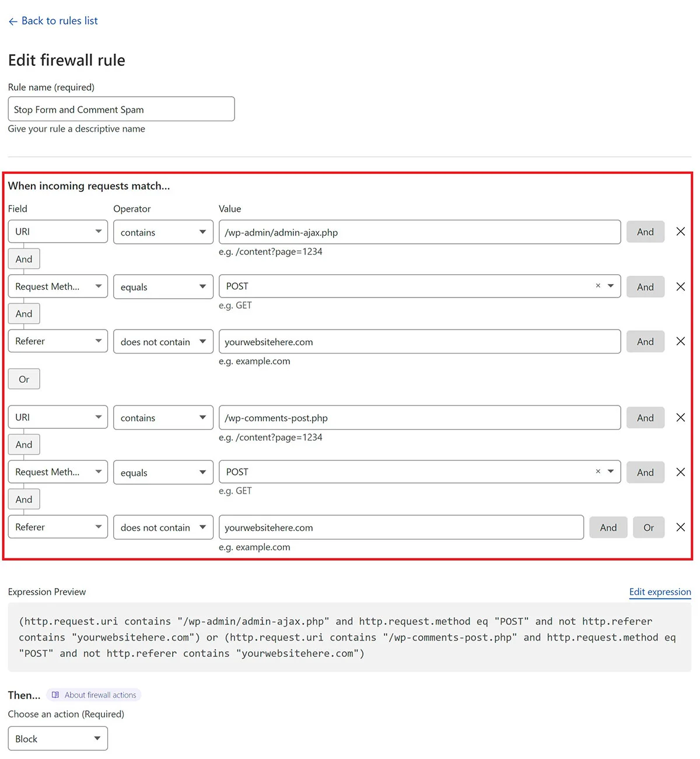The height and width of the screenshot is (759, 700).
Task: Remove the last Referer condition row
Action: [x=680, y=527]
